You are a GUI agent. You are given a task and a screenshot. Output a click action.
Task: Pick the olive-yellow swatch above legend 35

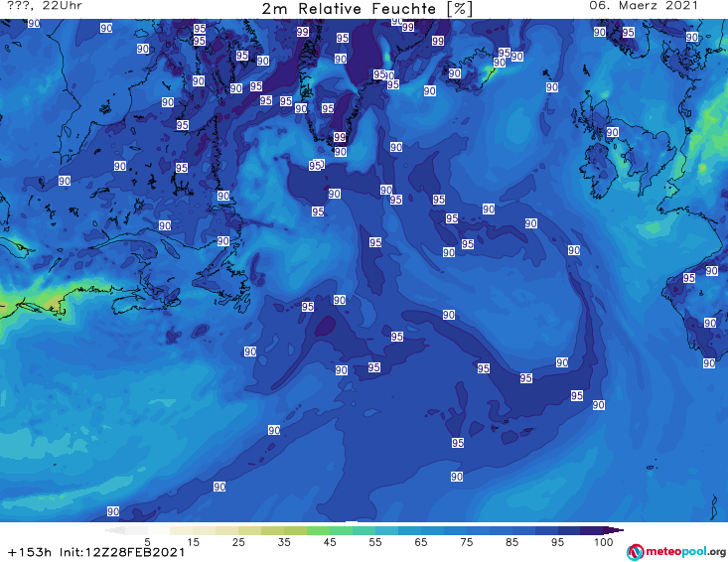tap(272, 530)
